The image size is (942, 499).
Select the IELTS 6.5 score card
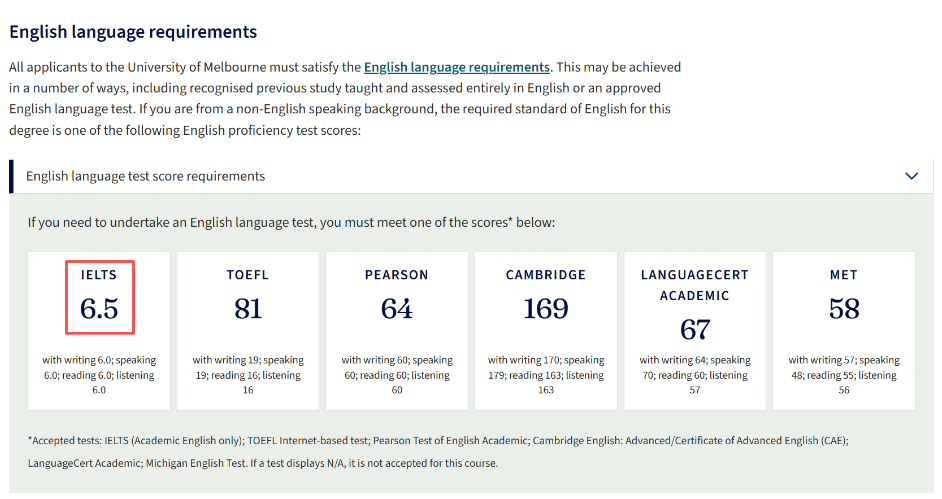pyautogui.click(x=99, y=331)
